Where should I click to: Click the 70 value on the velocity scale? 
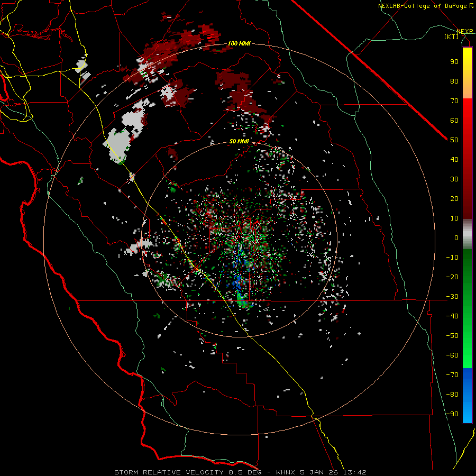[454, 101]
